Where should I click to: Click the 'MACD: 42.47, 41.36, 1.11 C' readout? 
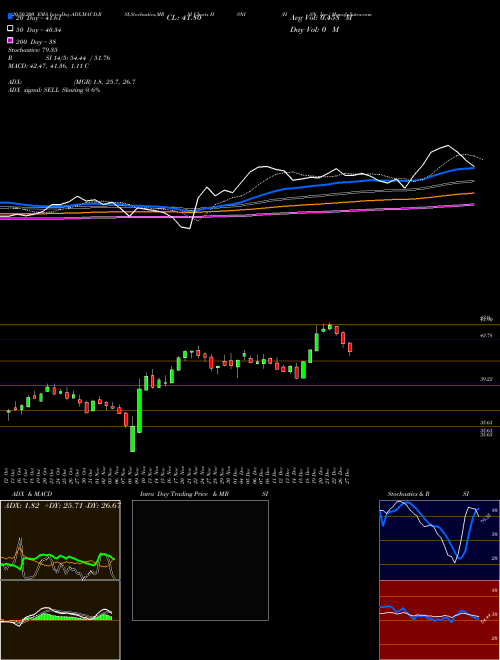pyautogui.click(x=48, y=66)
